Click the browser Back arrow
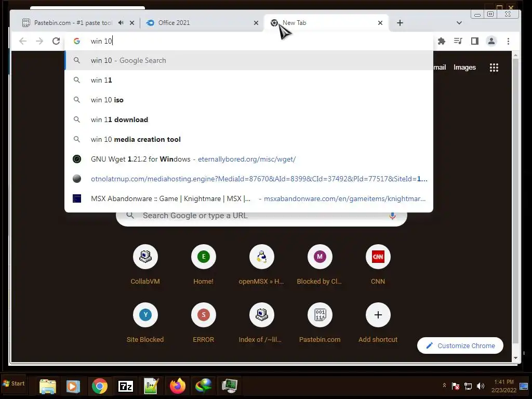 coord(23,41)
